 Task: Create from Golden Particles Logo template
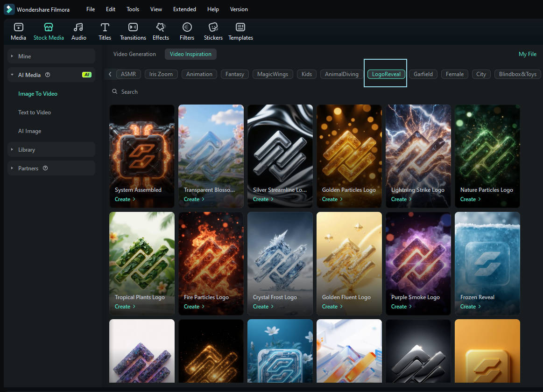332,199
